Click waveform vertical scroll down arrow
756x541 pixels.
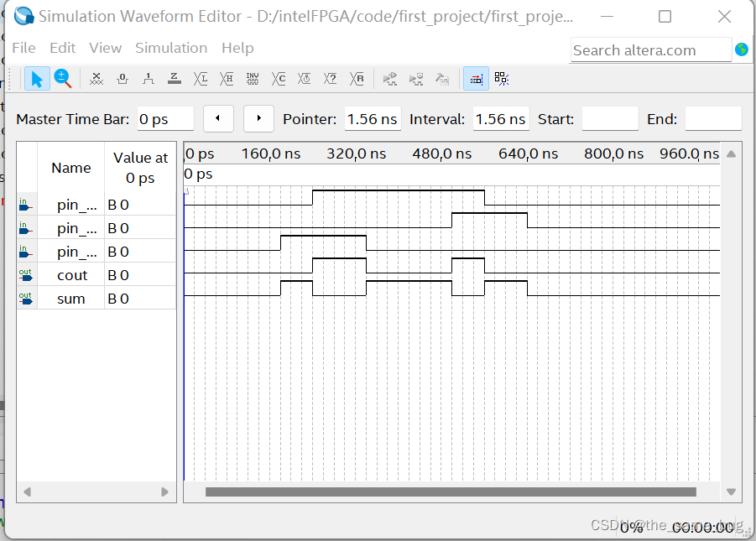pyautogui.click(x=731, y=492)
